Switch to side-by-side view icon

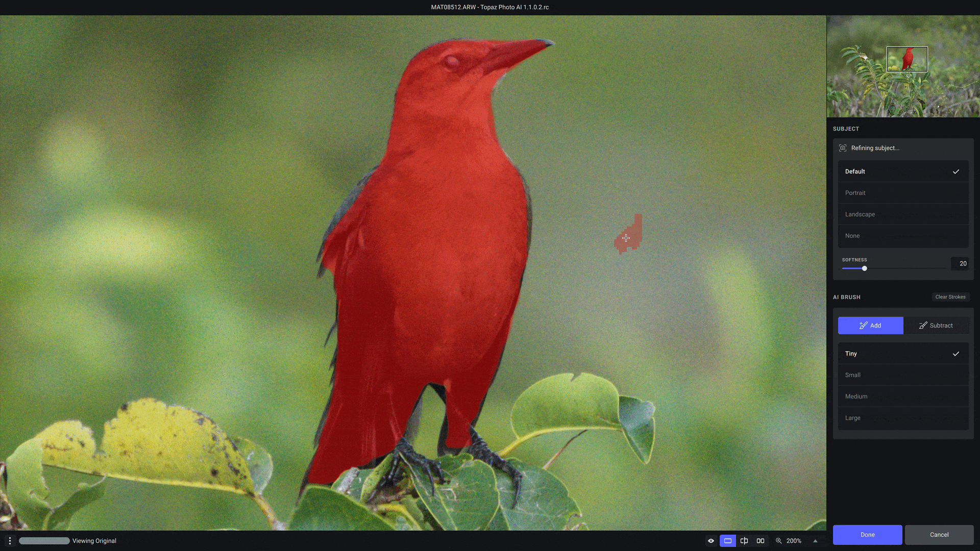[x=761, y=541]
